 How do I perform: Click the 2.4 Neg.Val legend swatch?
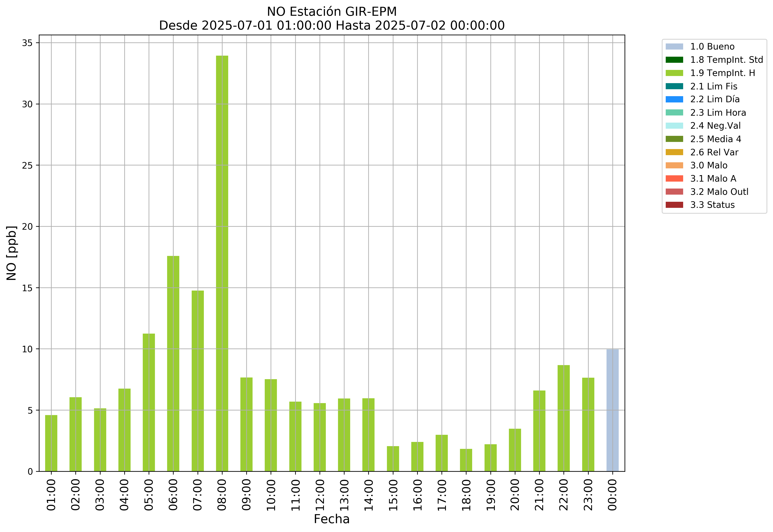tap(674, 126)
